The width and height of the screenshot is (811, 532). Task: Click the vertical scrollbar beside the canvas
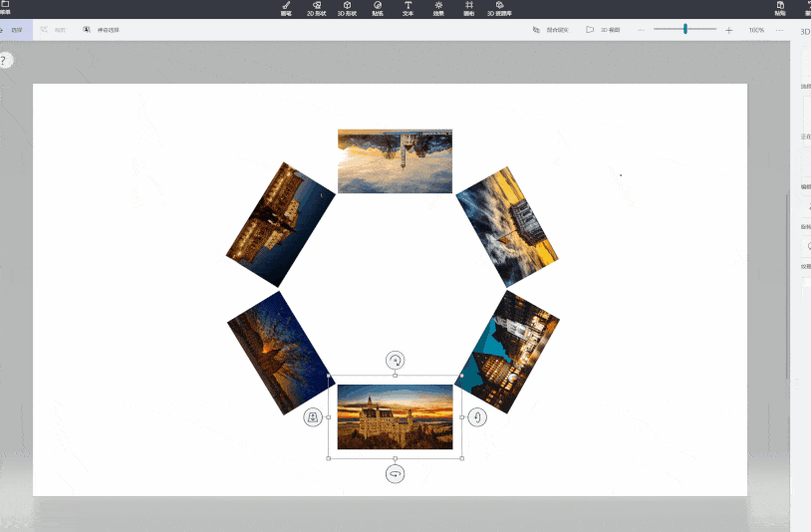pos(787,287)
